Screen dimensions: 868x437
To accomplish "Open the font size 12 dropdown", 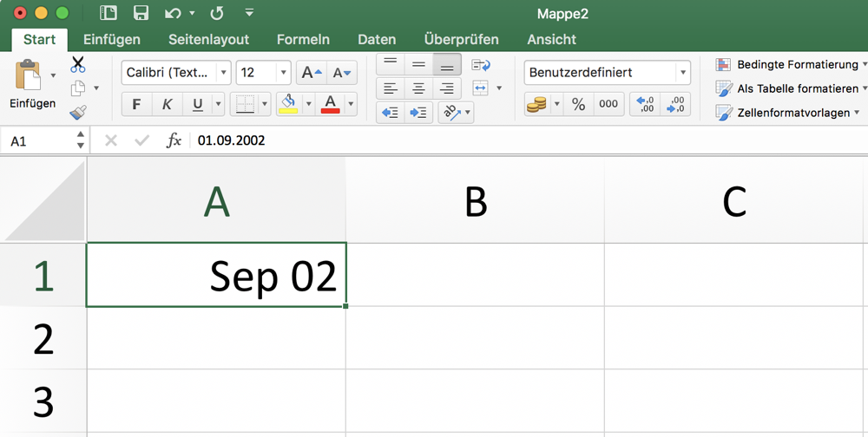I will tap(283, 73).
